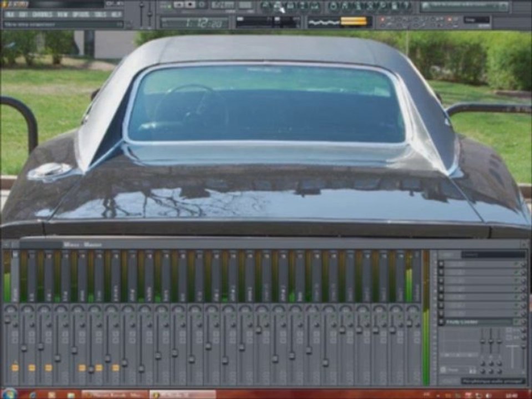Click the second shortcut panel icon under the cursor

(278, 6)
